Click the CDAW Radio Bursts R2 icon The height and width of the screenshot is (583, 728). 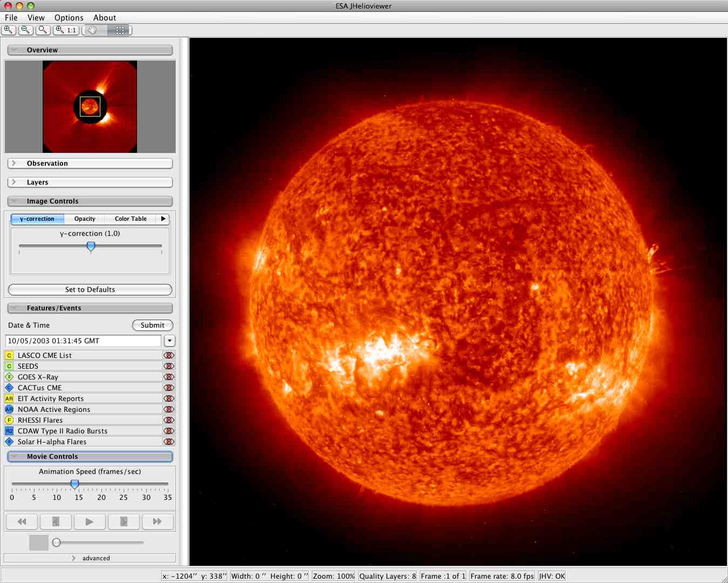coord(9,431)
